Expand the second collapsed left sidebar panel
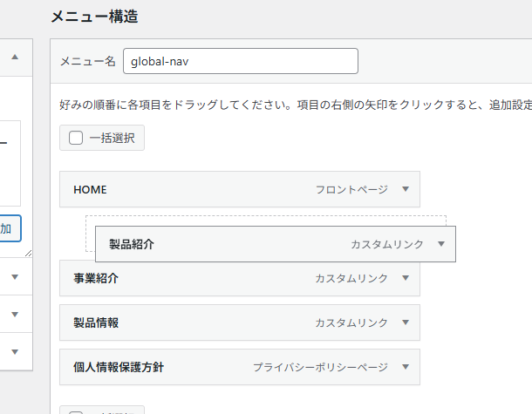Viewport: 532px width, 414px height. (15, 314)
